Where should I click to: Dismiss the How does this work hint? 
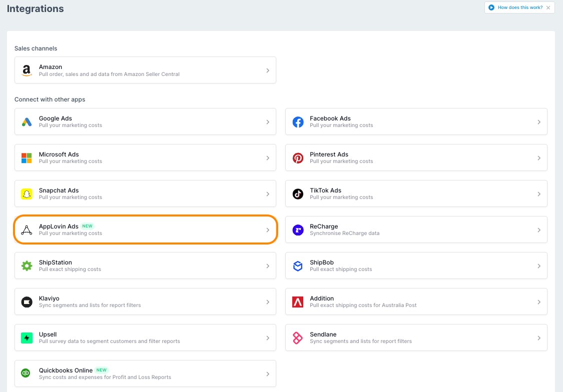(x=548, y=7)
